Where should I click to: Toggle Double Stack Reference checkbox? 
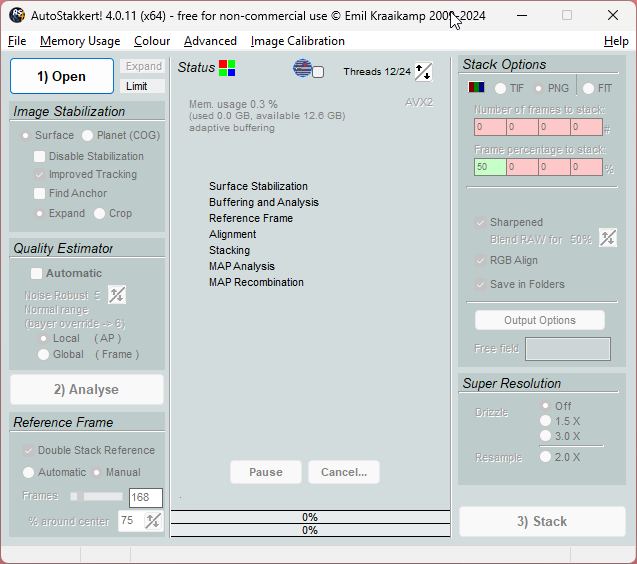[28, 450]
